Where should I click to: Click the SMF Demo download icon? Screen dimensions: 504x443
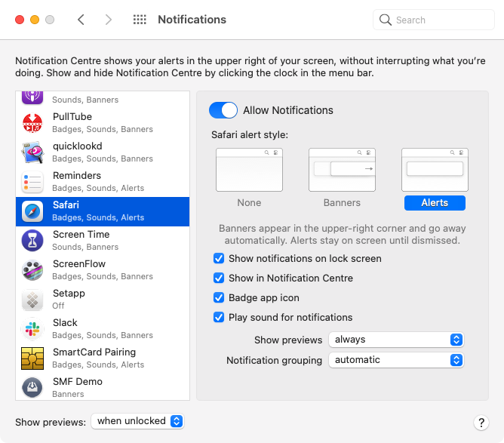pos(32,387)
